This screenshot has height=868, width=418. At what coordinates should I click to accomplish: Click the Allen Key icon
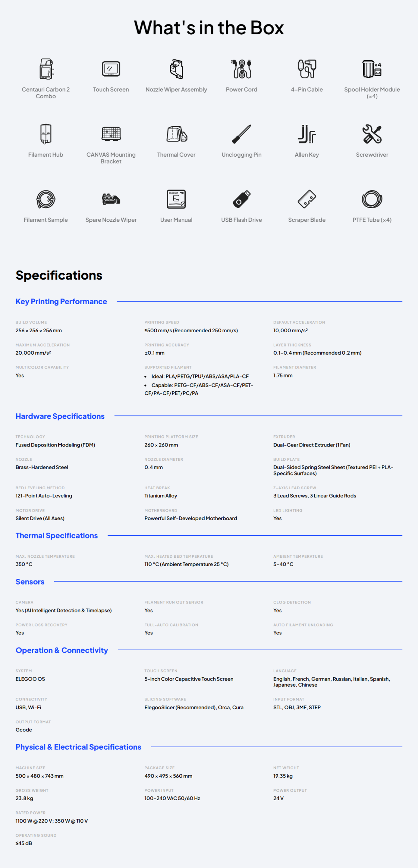(x=307, y=134)
